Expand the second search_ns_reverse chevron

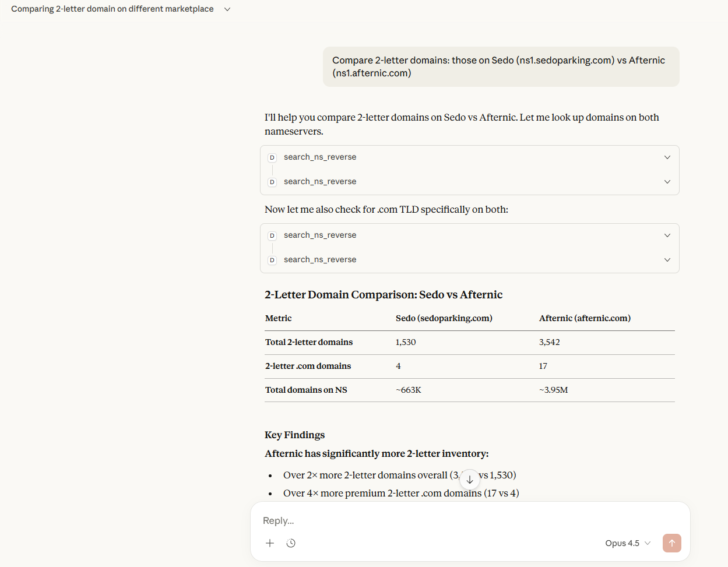667,182
